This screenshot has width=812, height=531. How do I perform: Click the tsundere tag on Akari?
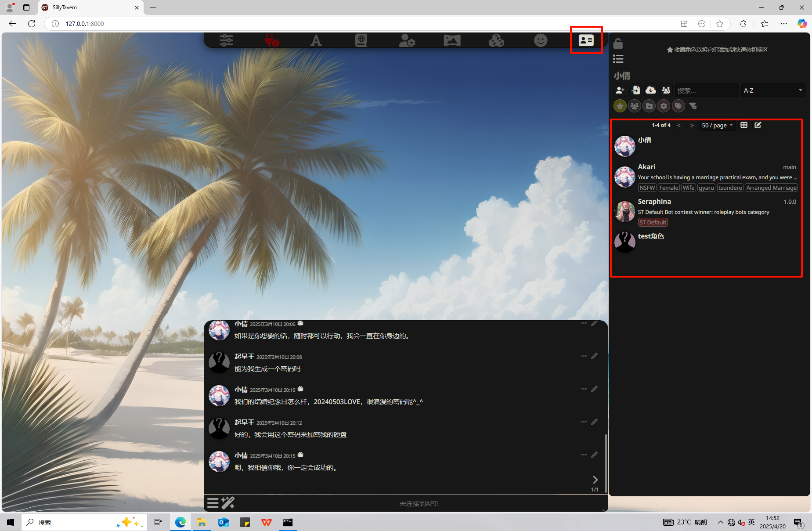[730, 188]
